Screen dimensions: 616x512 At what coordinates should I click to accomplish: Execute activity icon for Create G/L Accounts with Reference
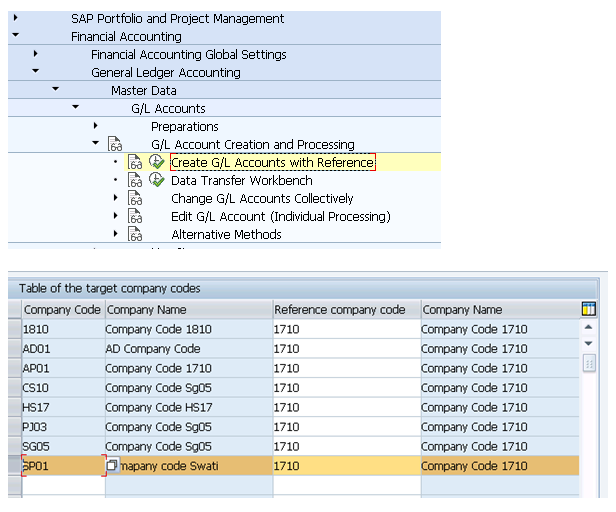[x=156, y=162]
